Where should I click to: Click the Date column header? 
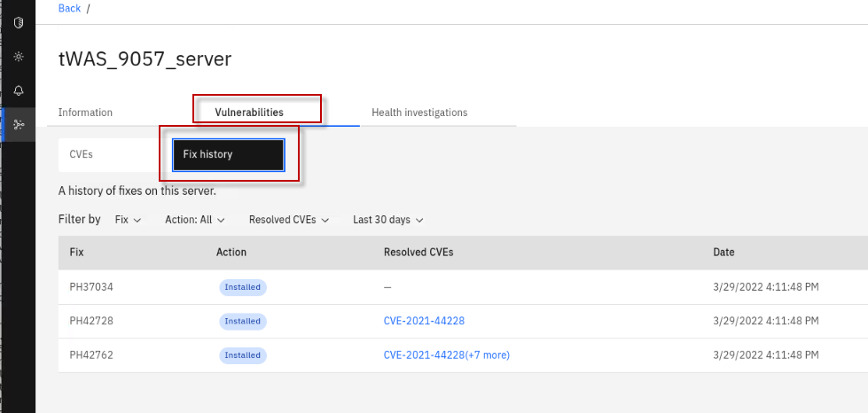pos(723,253)
